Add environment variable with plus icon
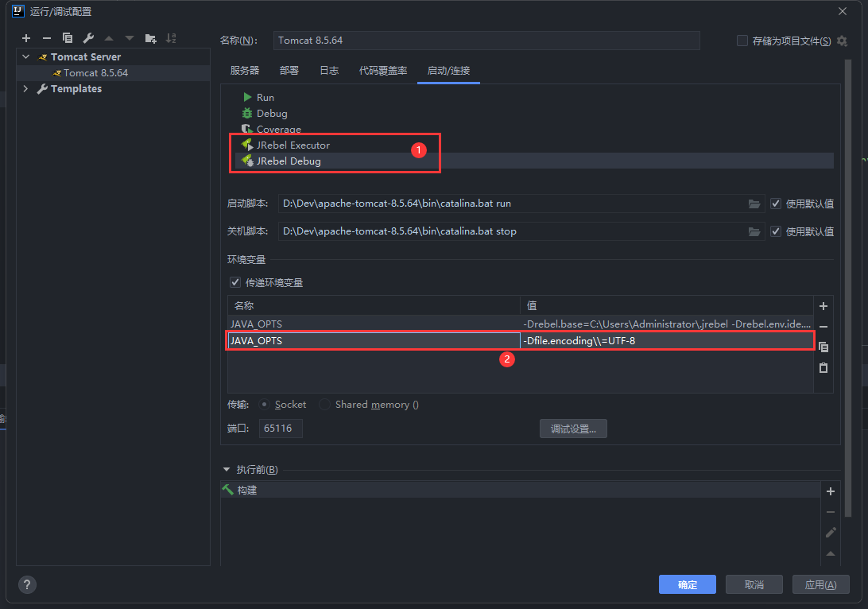The image size is (868, 609). tap(823, 306)
